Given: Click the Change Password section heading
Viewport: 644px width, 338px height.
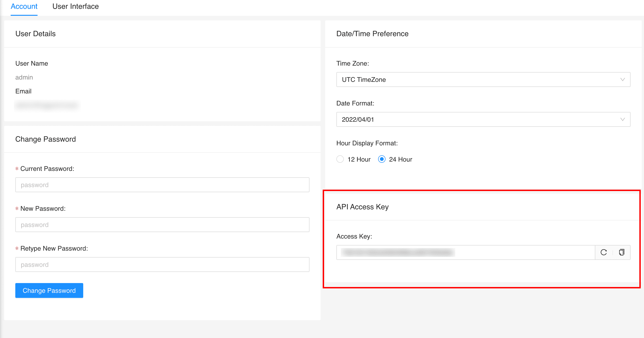Looking at the screenshot, I should (x=45, y=139).
